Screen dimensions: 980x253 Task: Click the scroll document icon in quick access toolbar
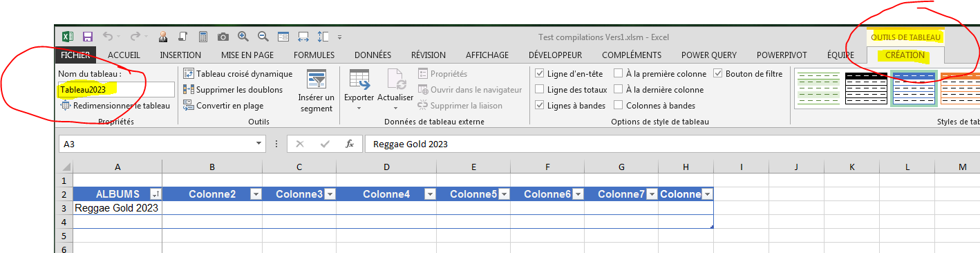tap(183, 37)
